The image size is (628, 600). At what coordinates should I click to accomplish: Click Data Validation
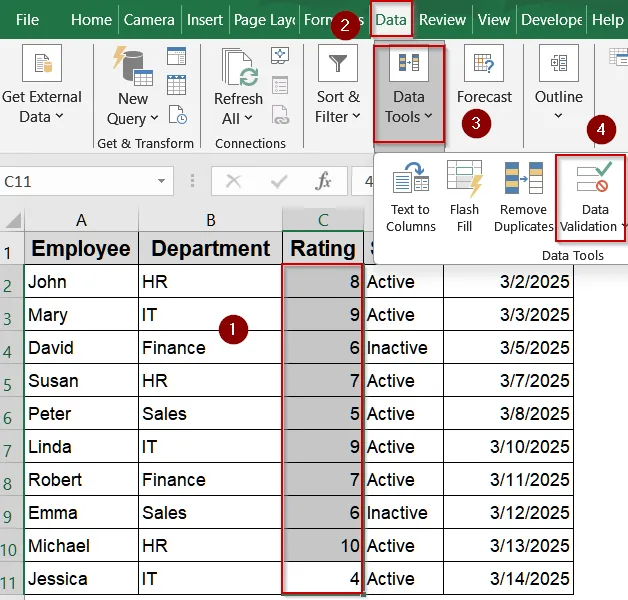[591, 198]
